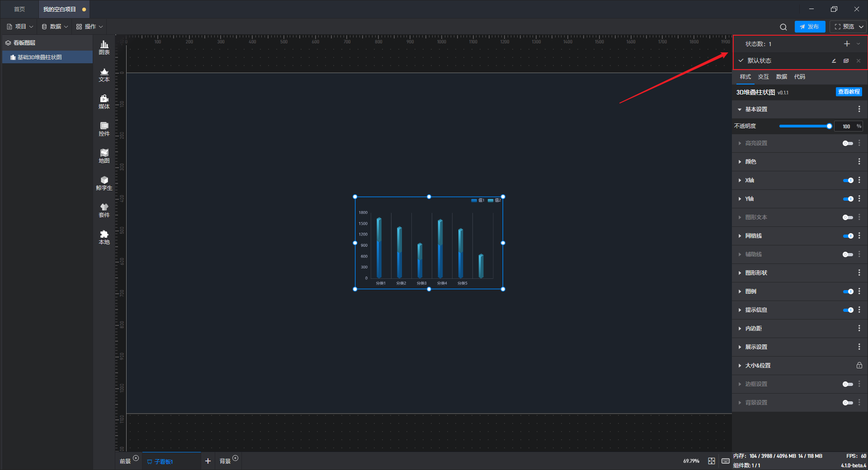Switch to the 代码 tab

pyautogui.click(x=799, y=77)
